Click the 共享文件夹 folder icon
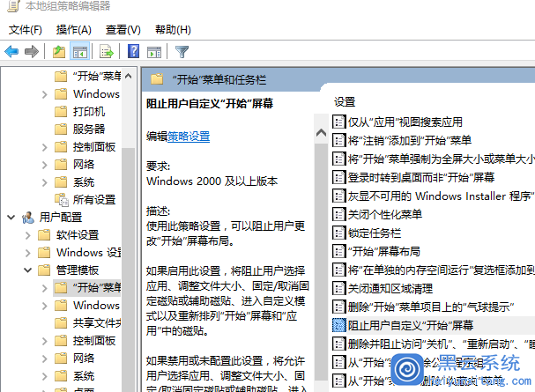Image resolution: width=535 pixels, height=392 pixels. 61,322
